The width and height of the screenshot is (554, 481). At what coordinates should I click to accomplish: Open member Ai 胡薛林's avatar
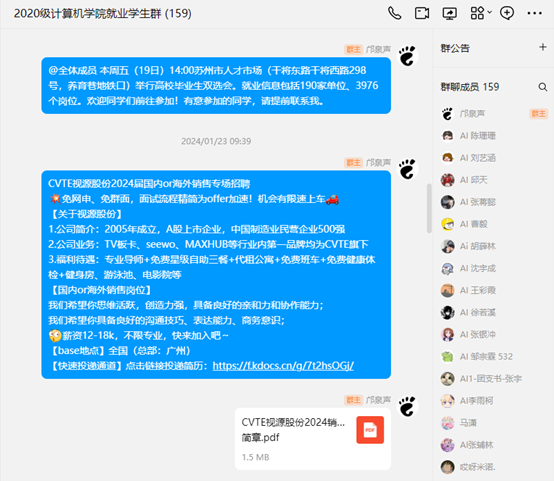coord(447,246)
